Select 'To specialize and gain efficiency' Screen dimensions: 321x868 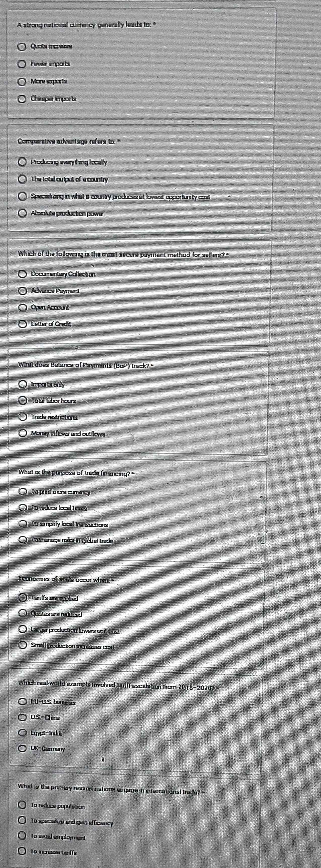tap(22, 823)
